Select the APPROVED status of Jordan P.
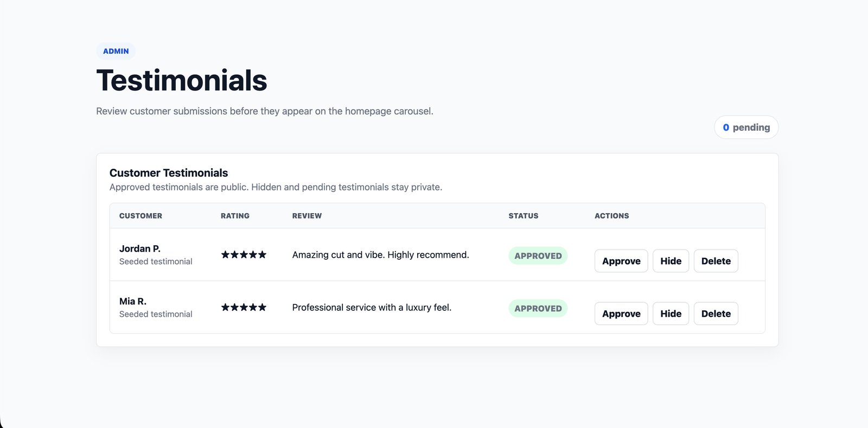The width and height of the screenshot is (868, 428). (x=538, y=255)
